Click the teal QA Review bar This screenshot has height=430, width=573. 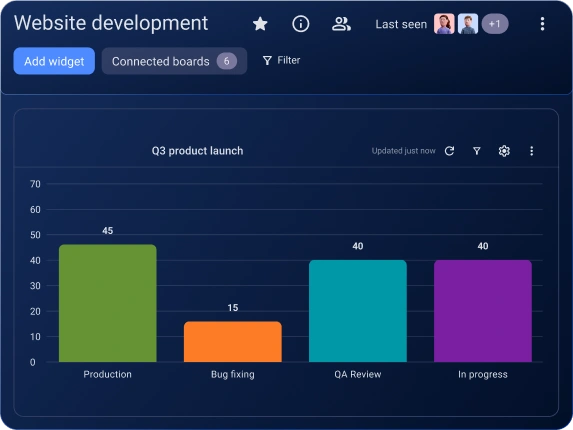click(x=358, y=311)
